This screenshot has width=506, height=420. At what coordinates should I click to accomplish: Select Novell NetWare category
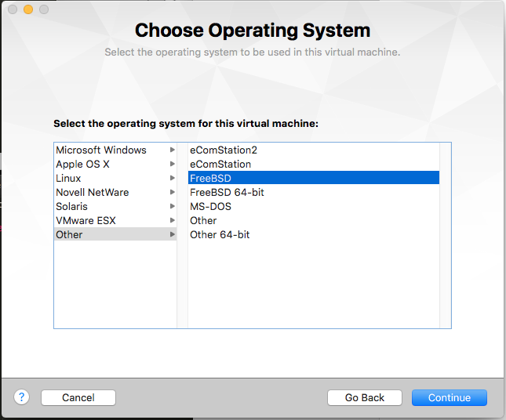115,193
